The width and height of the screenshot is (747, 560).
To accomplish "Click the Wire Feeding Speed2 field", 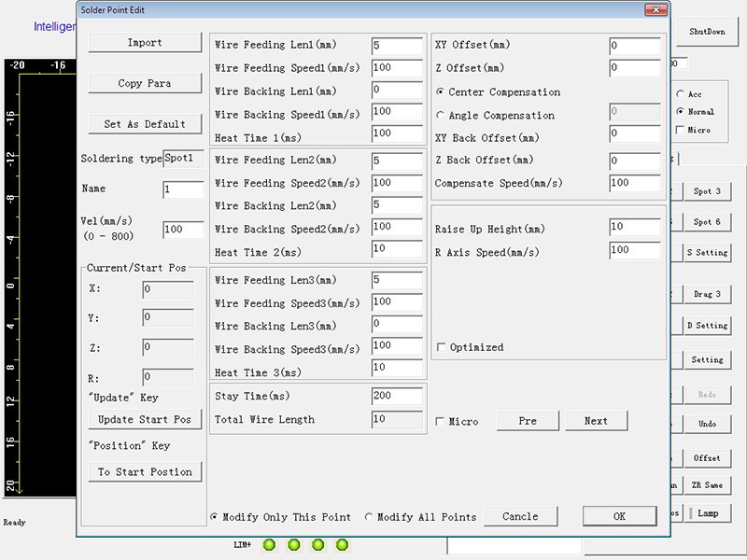I will (x=397, y=183).
